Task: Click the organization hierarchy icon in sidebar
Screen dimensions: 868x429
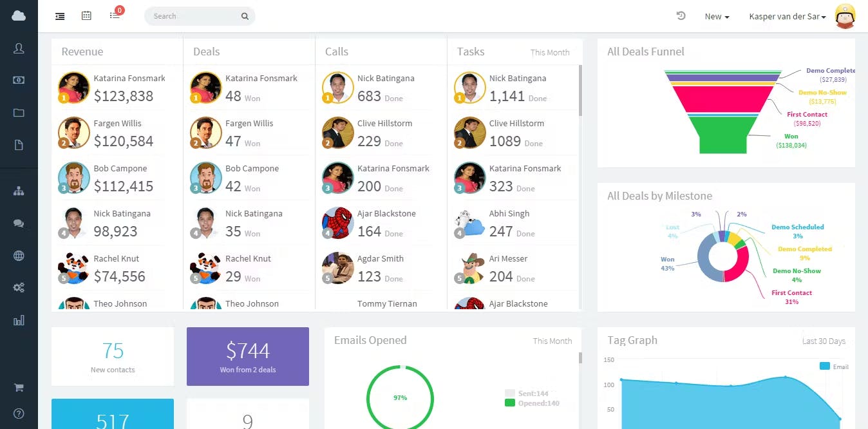Action: [x=19, y=191]
